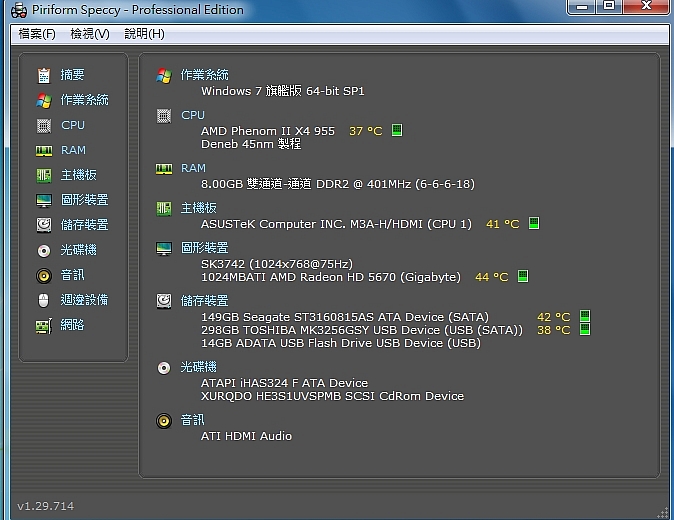Click the 音訊 speaker icon in summary pane

pos(164,421)
